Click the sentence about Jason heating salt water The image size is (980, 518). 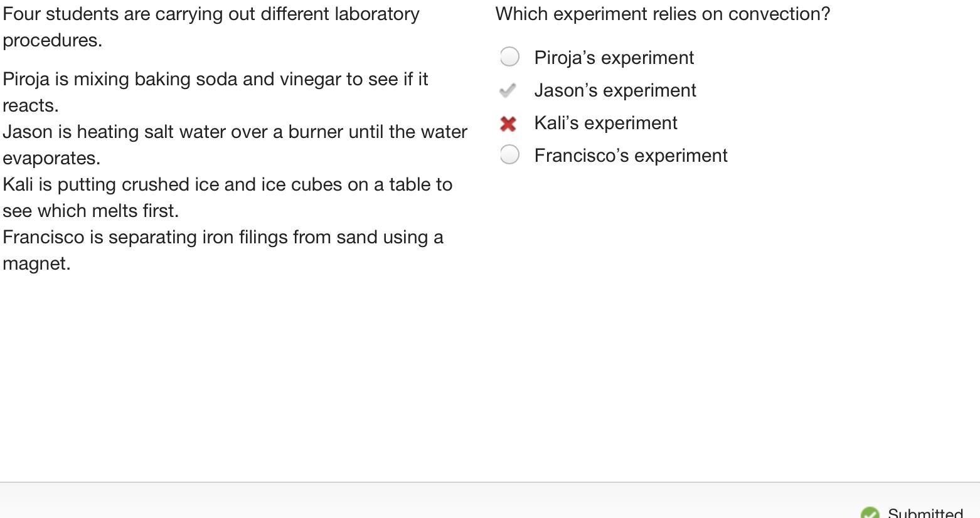pyautogui.click(x=235, y=132)
